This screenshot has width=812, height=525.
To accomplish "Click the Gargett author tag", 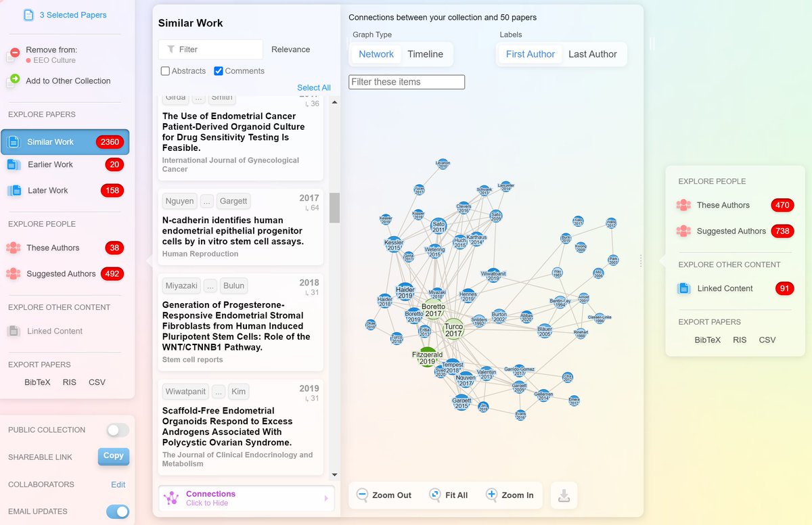I will tap(233, 201).
